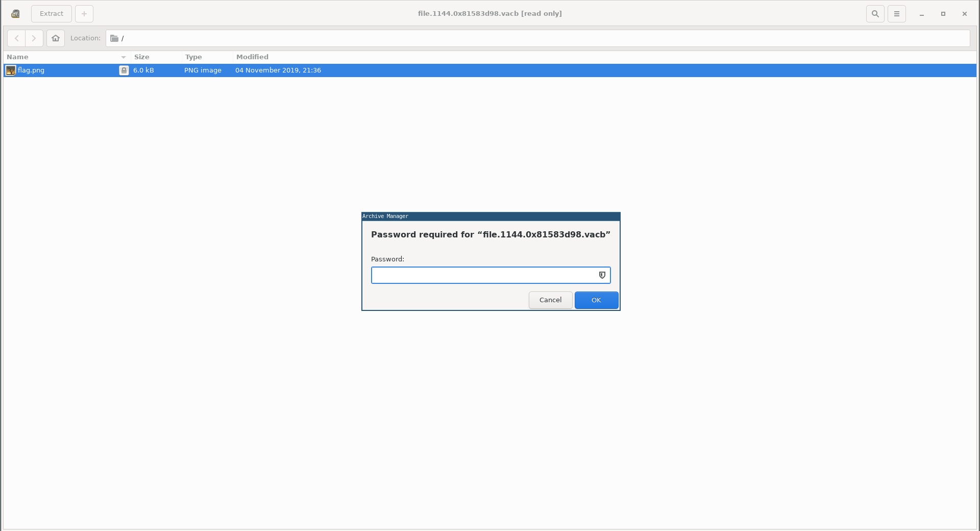Open the search magnifier icon
980x531 pixels.
pyautogui.click(x=875, y=14)
